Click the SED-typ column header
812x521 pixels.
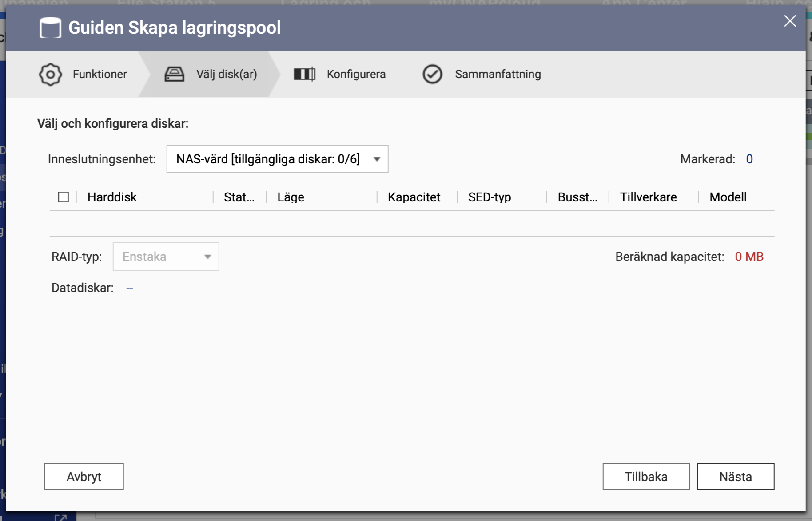490,197
